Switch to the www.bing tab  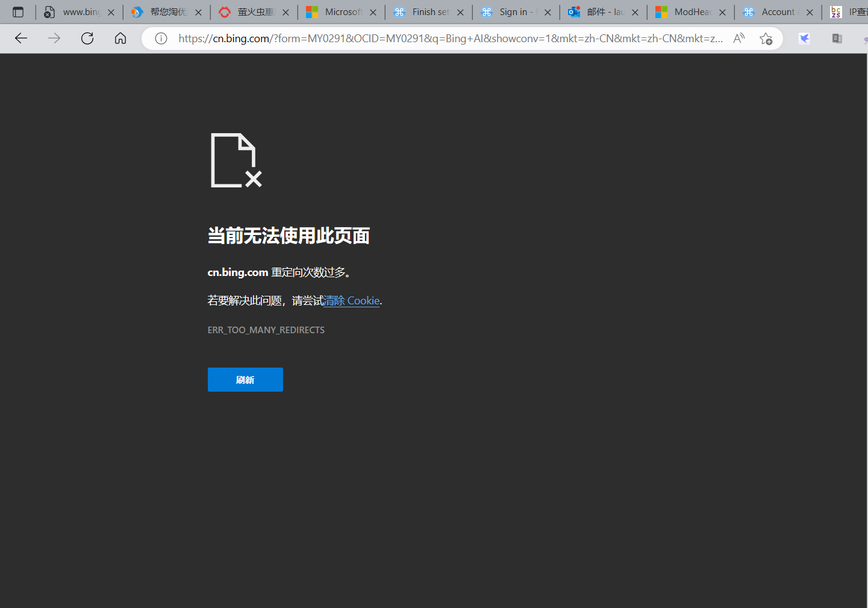(x=78, y=12)
